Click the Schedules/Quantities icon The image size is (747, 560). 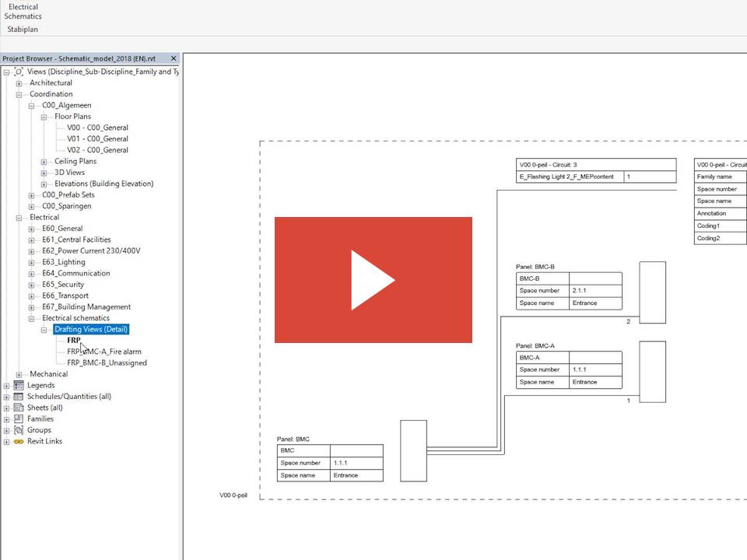pyautogui.click(x=19, y=396)
